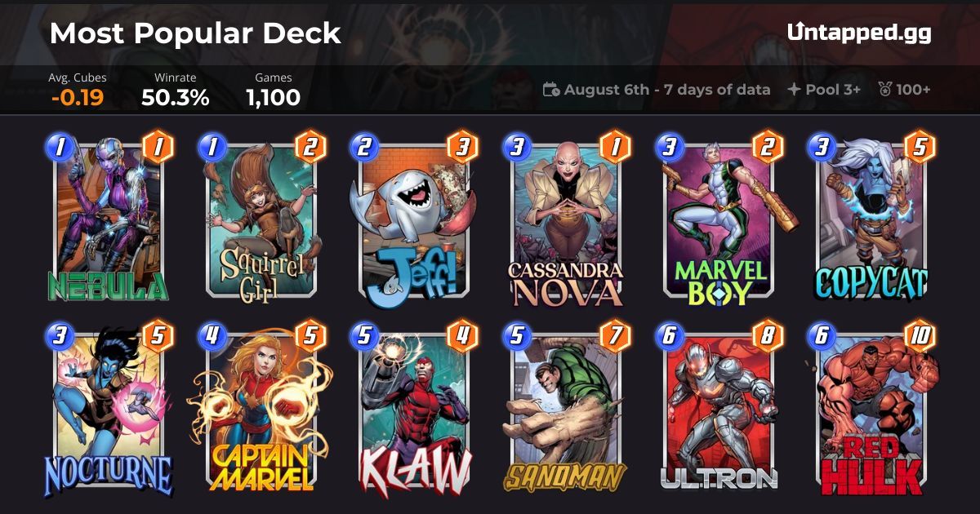Click the 50.3% winrate value
The image size is (980, 514).
tap(176, 98)
